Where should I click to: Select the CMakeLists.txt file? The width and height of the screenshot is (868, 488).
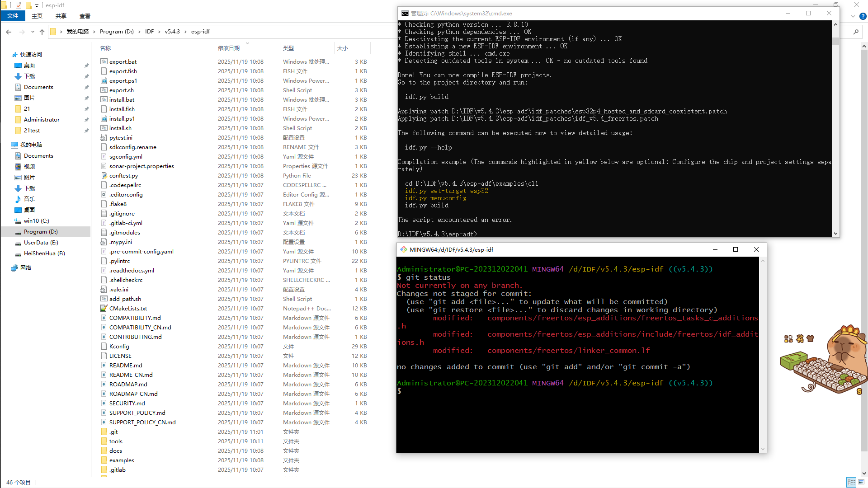[128, 309]
